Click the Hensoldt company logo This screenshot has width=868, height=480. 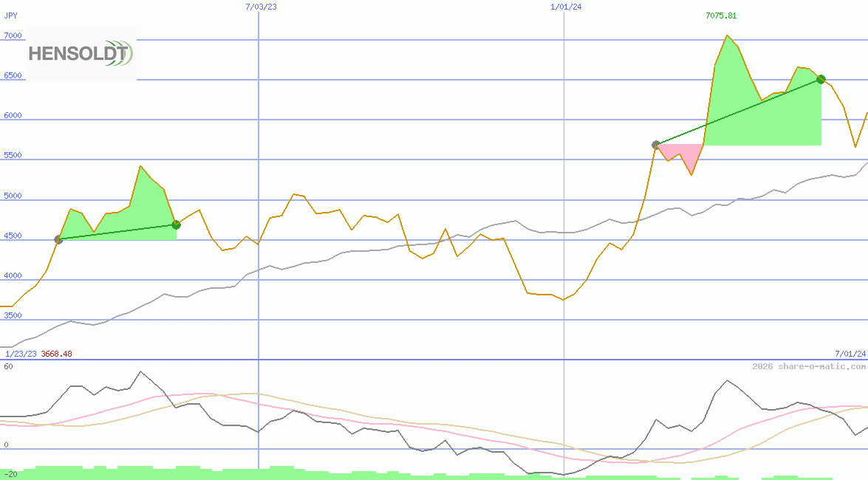(81, 53)
